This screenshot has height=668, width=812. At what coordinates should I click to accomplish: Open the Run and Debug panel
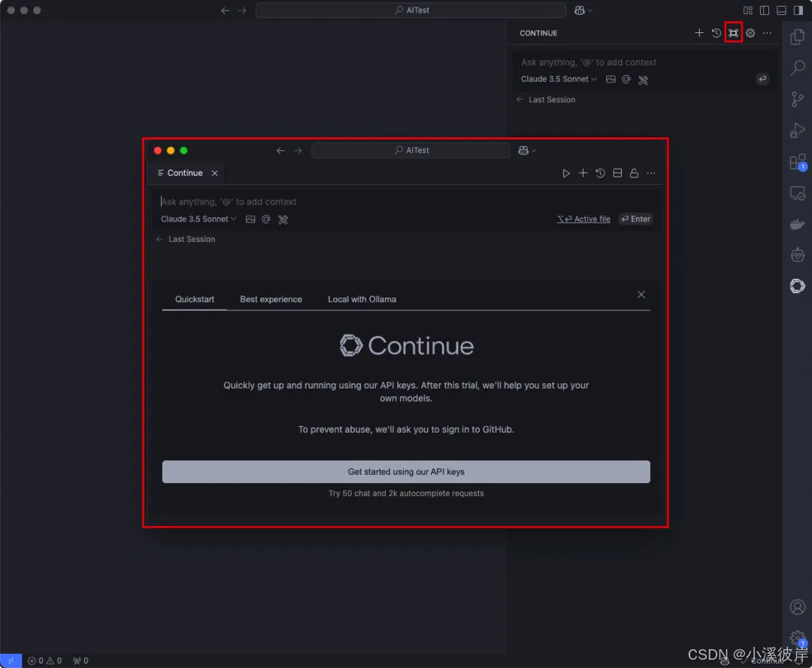click(x=797, y=130)
